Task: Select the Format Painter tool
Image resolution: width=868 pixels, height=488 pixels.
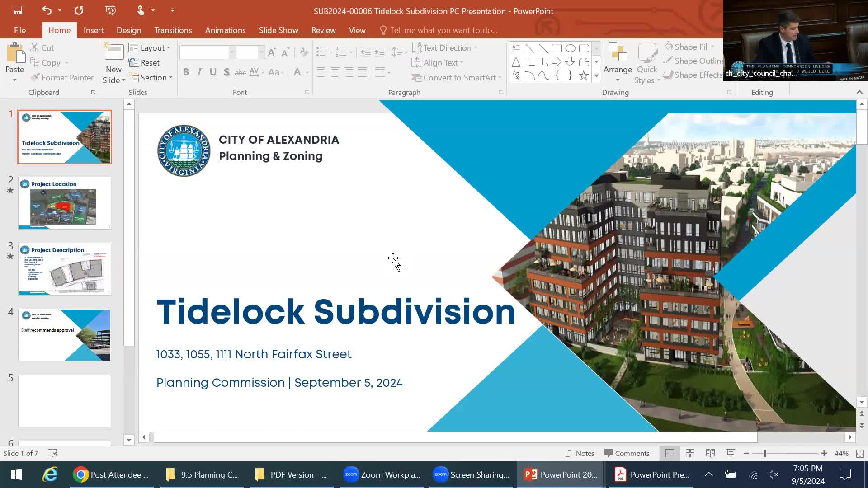Action: coord(62,77)
